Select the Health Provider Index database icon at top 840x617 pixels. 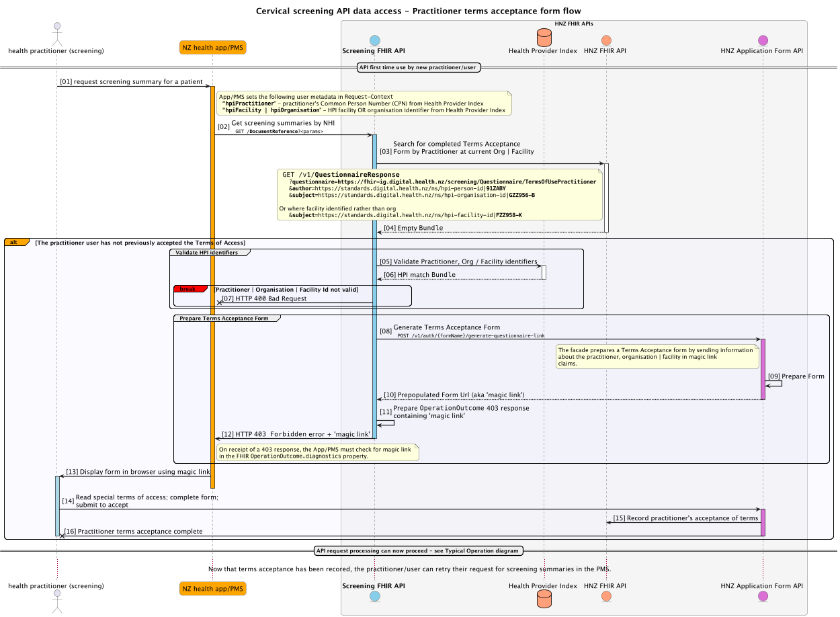tap(544, 37)
